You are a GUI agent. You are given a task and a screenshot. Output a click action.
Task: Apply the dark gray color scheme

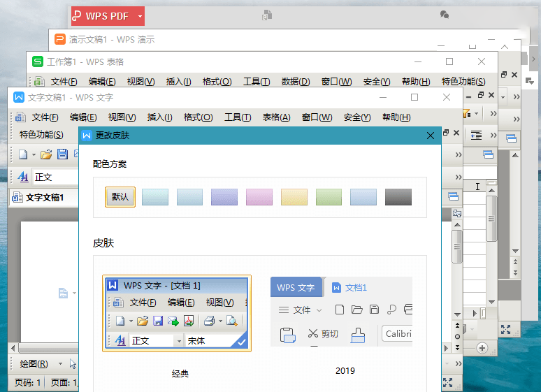click(x=398, y=197)
